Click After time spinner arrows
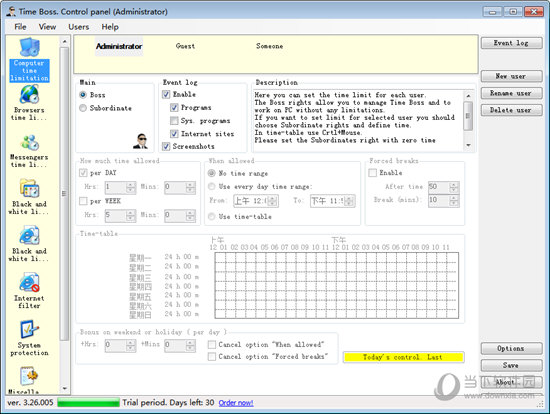Screen dimensions: 550x414 click(454, 187)
